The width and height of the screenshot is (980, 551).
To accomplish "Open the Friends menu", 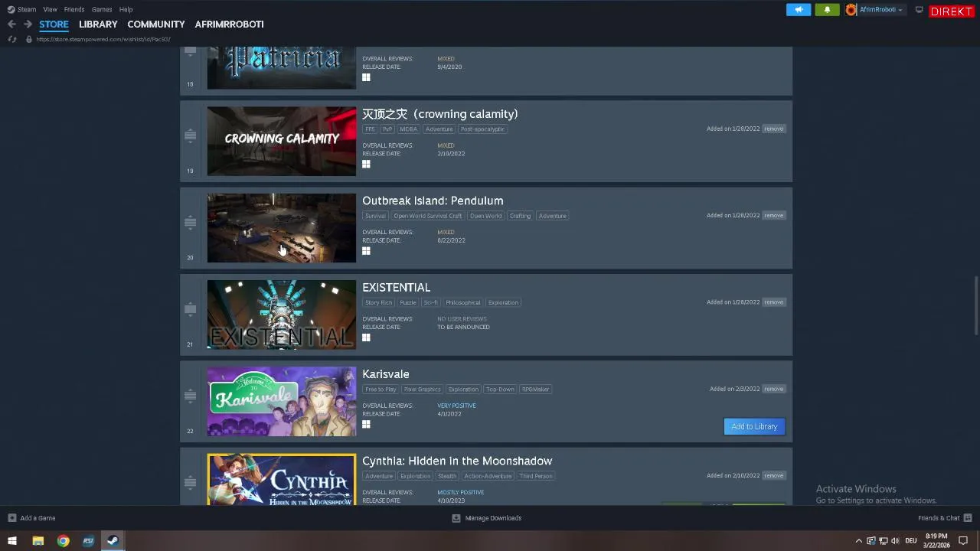I will [74, 9].
